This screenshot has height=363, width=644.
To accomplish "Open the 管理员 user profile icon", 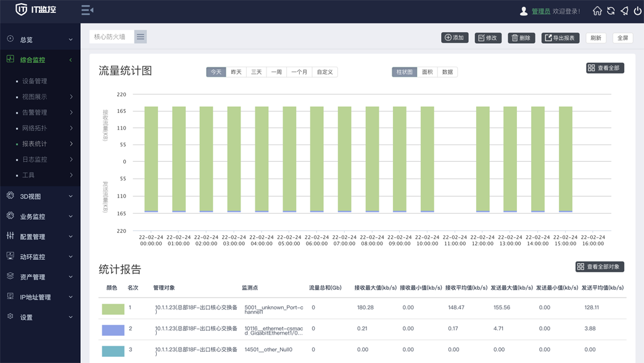I will 524,11.
